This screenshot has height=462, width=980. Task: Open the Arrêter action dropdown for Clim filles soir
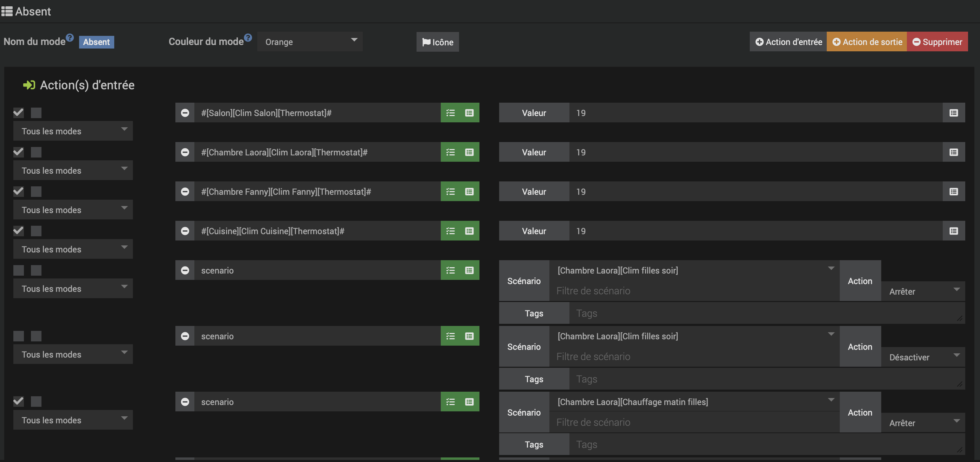[923, 291]
